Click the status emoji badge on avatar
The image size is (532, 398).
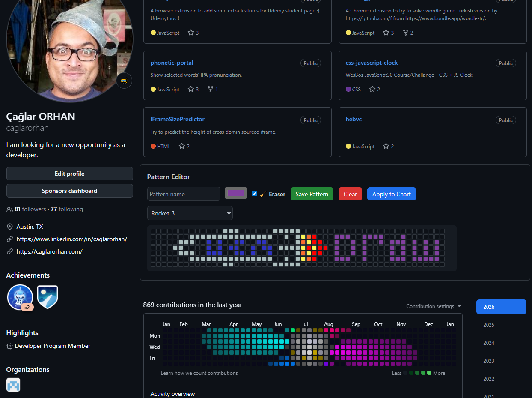pyautogui.click(x=124, y=81)
